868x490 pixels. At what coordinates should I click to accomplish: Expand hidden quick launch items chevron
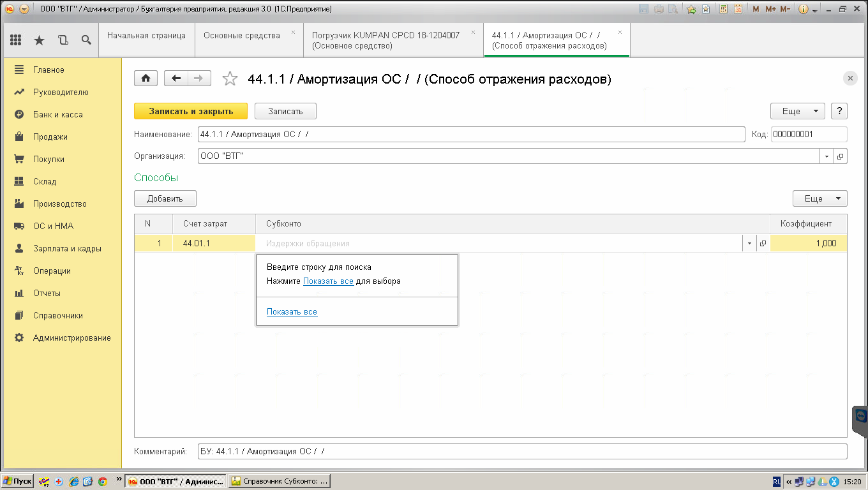[x=119, y=479]
